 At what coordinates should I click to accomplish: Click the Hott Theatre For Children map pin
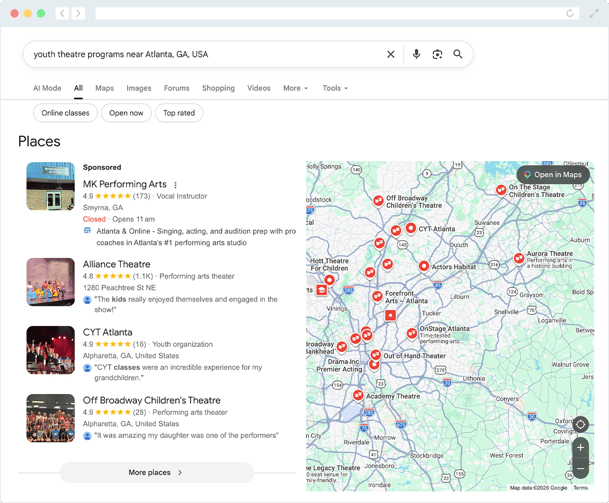329,280
